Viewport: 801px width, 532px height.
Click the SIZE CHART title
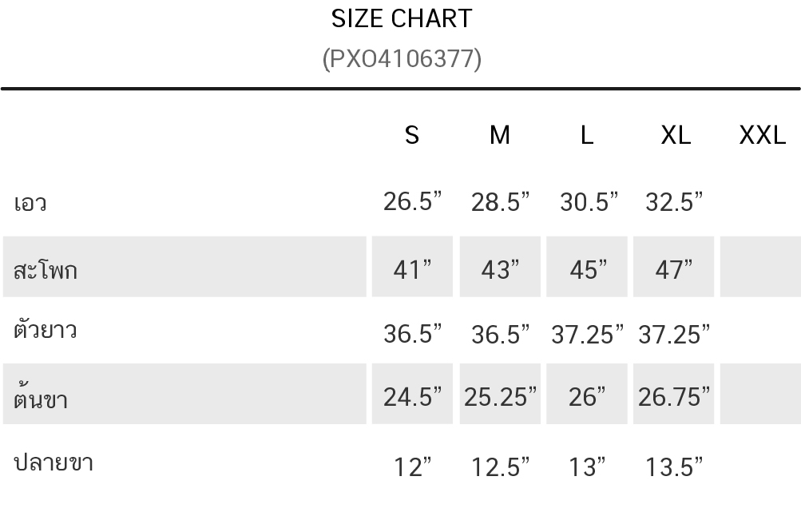401,18
